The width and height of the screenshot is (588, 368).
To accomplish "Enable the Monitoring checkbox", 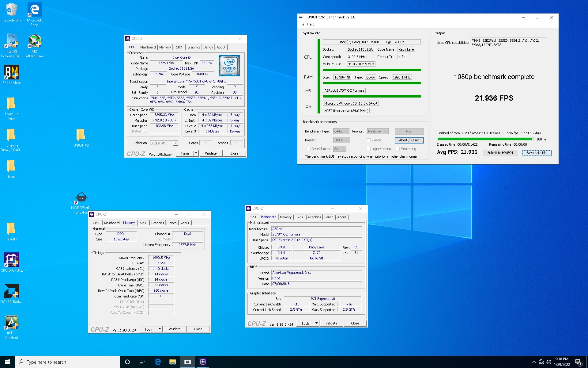I will click(398, 149).
